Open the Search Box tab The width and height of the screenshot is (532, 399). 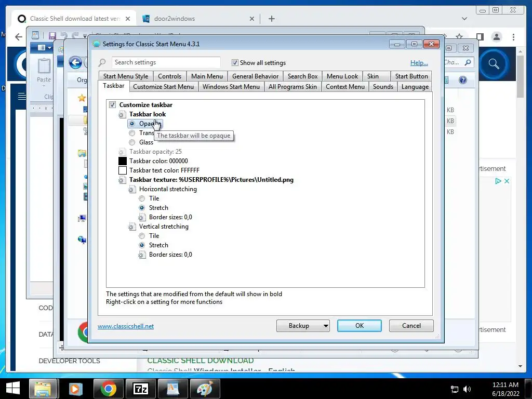point(303,76)
